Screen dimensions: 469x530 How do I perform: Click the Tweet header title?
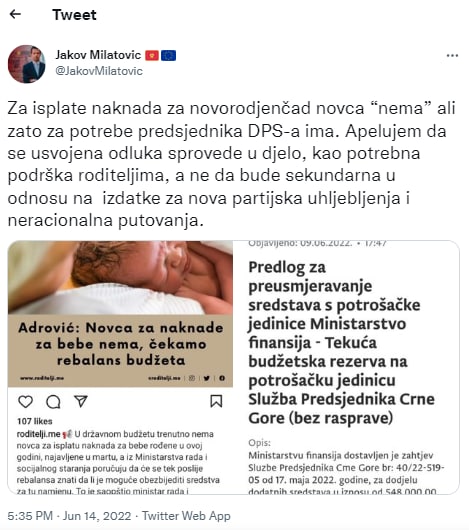(74, 15)
